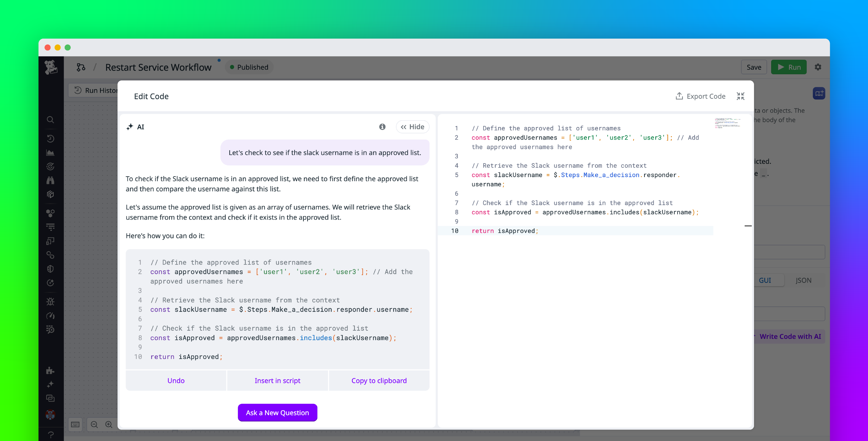Click the AI sparkles icon in sidebar
The image size is (868, 441).
pos(50,384)
